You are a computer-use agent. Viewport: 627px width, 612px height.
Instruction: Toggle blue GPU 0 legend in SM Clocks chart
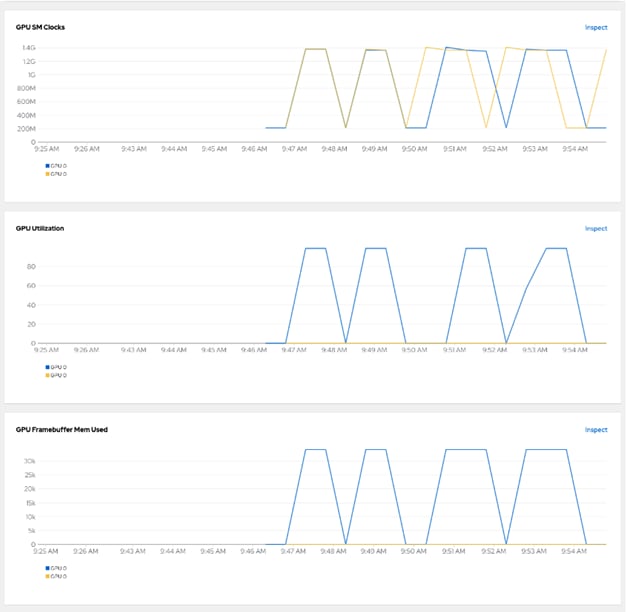tap(56, 166)
